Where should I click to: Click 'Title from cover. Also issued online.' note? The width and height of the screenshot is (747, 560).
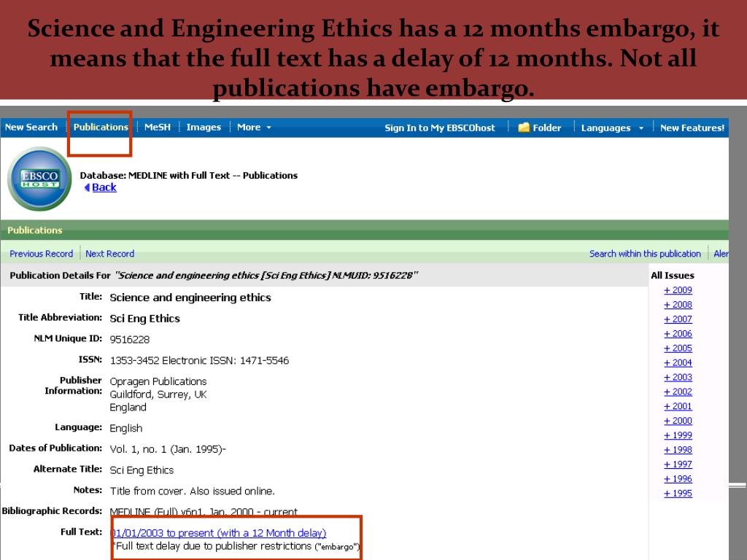point(192,491)
